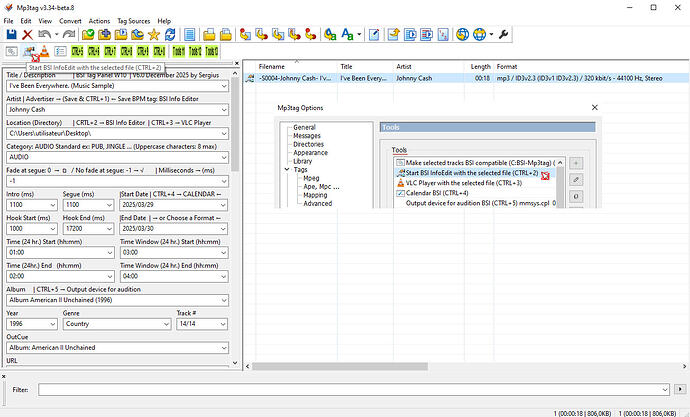690x417 pixels.
Task: Click the new tool button in Options
Action: pos(576,163)
